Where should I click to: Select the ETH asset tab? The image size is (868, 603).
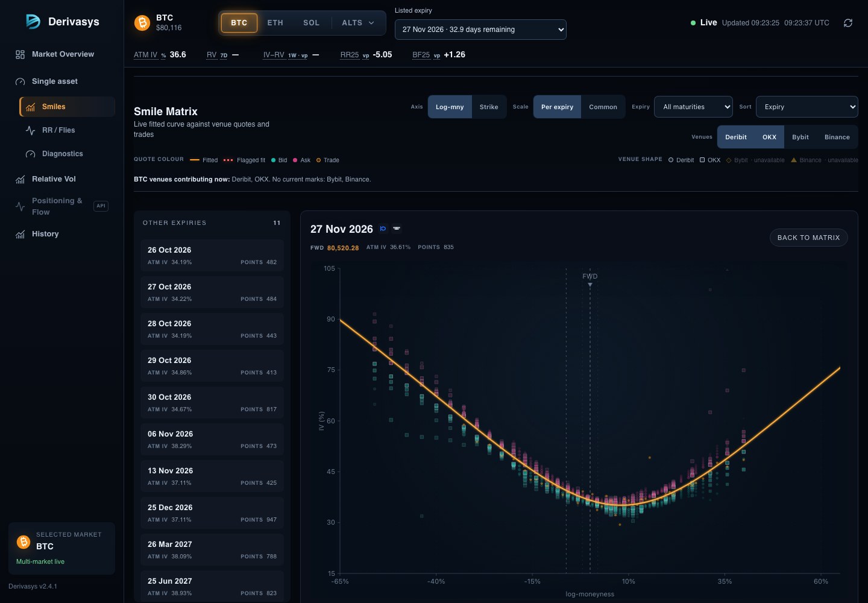pyautogui.click(x=275, y=23)
